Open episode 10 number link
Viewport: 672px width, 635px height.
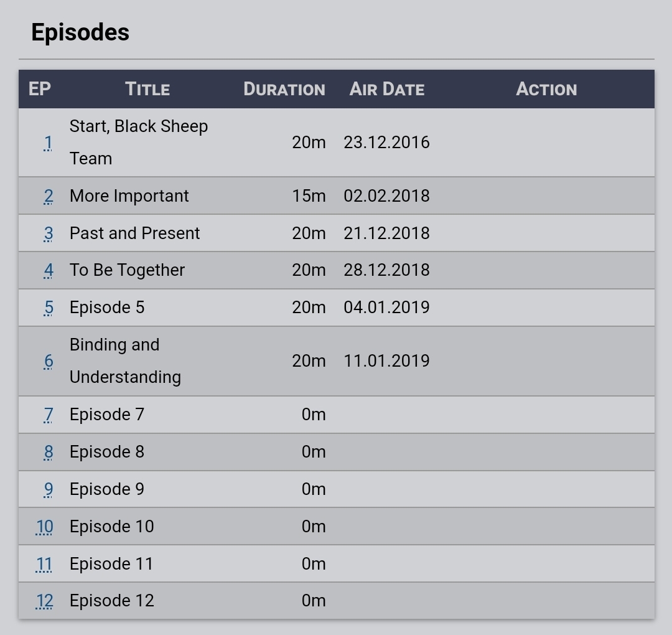pos(45,527)
